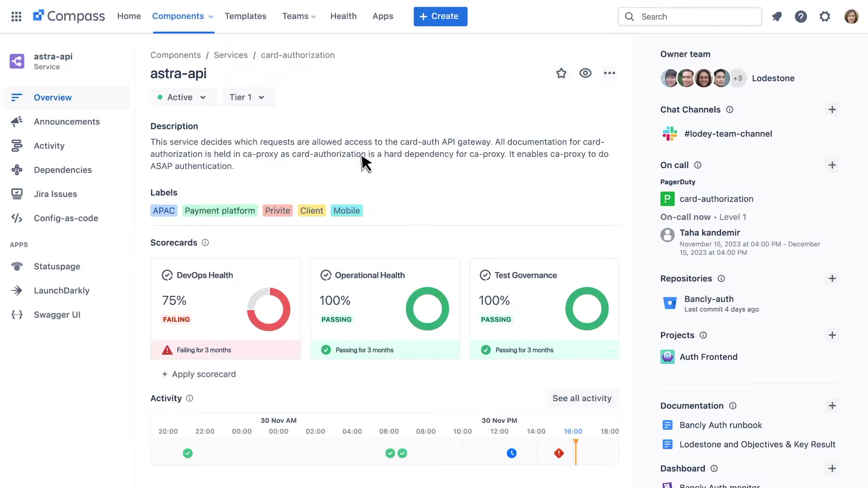Open Swagger UI app in sidebar
The width and height of the screenshot is (868, 488).
[67, 315]
